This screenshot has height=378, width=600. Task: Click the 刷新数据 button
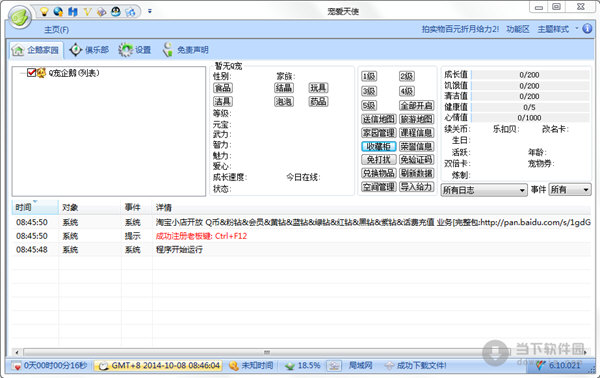click(x=417, y=173)
